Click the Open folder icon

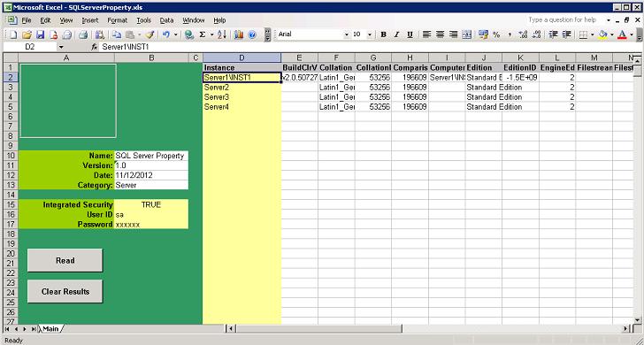27,34
